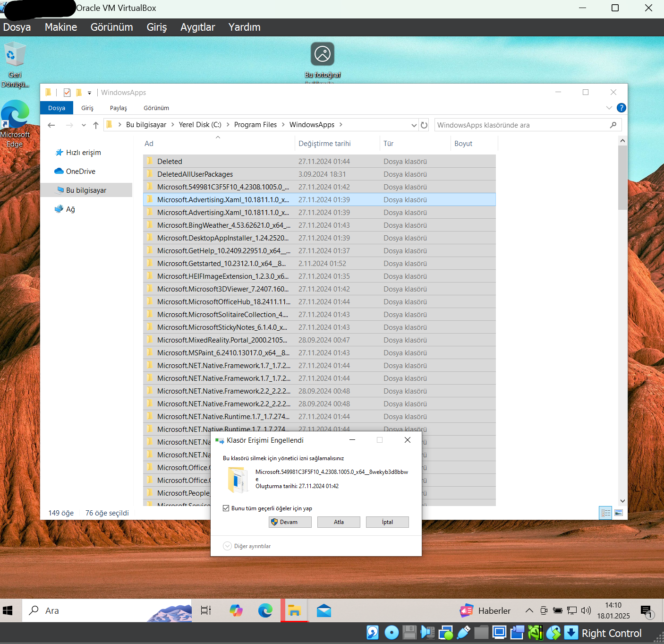Select the Microsoft.MSPaint folder row
This screenshot has height=644, width=664.
[319, 353]
